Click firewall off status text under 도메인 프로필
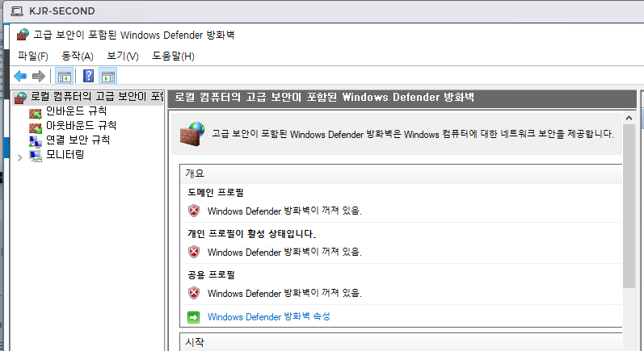Screen dimensions: 644x351 tap(284, 211)
